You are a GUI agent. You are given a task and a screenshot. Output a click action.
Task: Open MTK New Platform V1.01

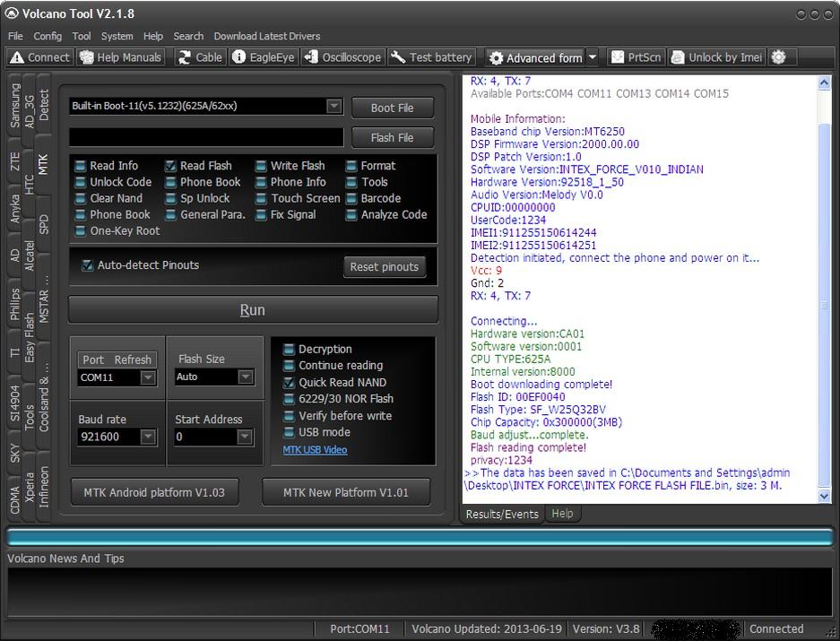[x=345, y=492]
